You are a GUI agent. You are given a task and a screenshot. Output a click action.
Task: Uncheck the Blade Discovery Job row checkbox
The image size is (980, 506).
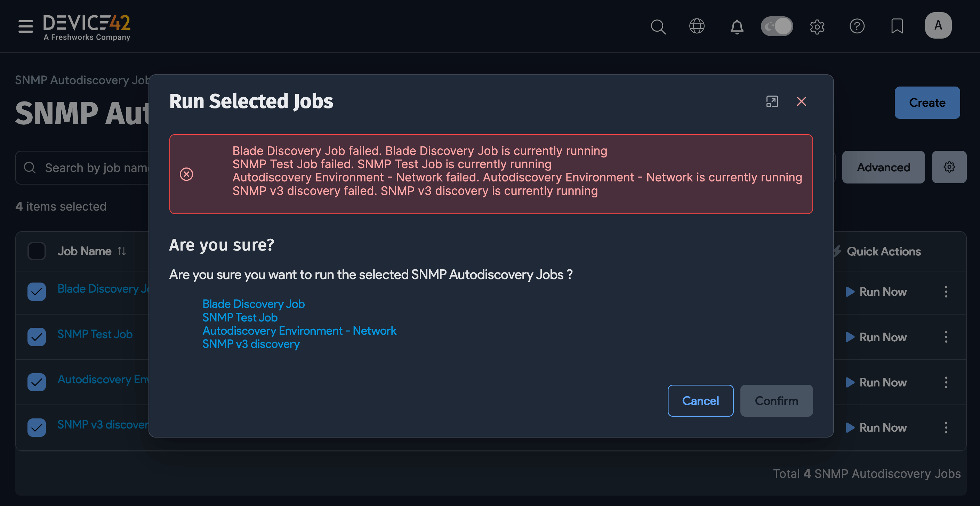tap(37, 292)
